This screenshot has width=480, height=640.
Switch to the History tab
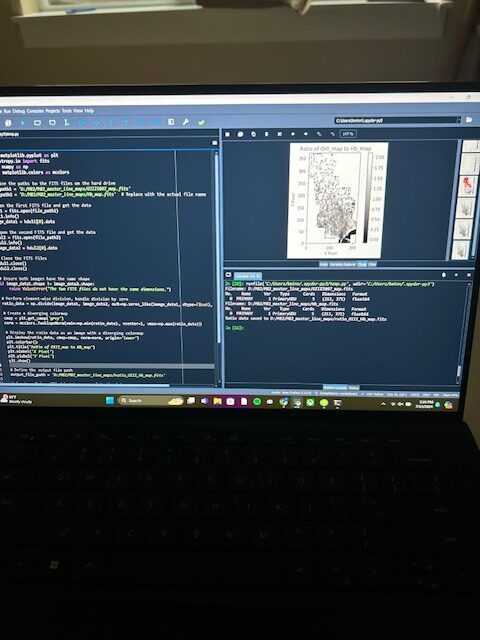tap(354, 387)
